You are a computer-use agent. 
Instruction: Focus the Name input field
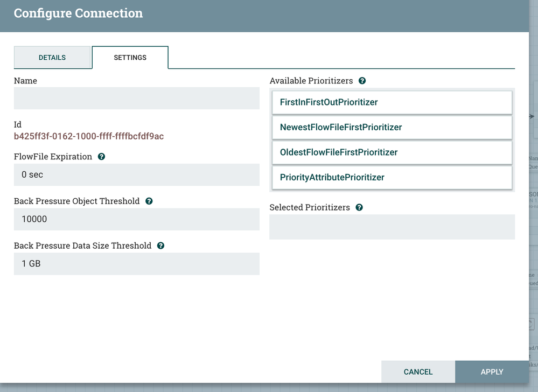[137, 99]
